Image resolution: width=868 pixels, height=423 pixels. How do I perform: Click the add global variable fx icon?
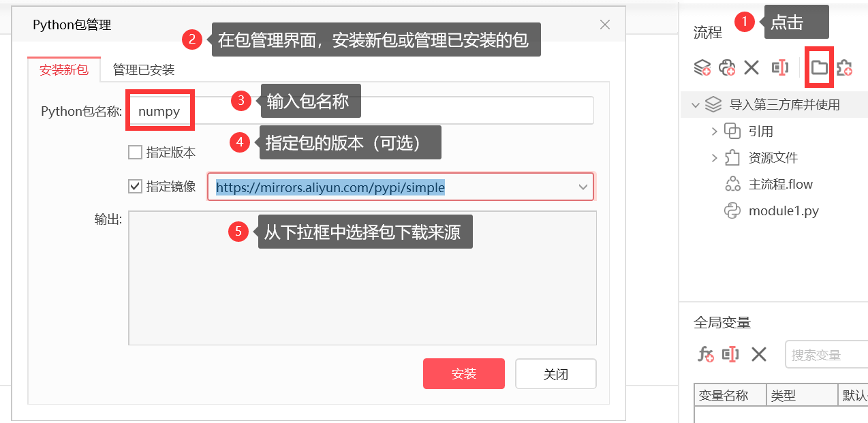coord(705,354)
